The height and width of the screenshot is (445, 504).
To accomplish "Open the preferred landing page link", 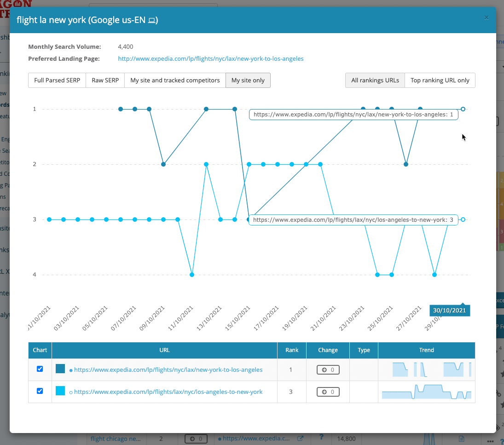I will [210, 58].
